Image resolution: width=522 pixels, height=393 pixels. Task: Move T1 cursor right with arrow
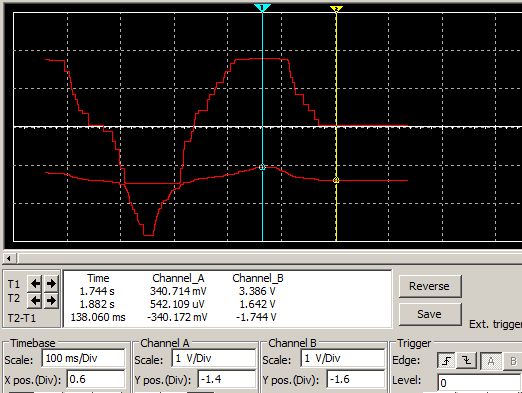pyautogui.click(x=51, y=284)
